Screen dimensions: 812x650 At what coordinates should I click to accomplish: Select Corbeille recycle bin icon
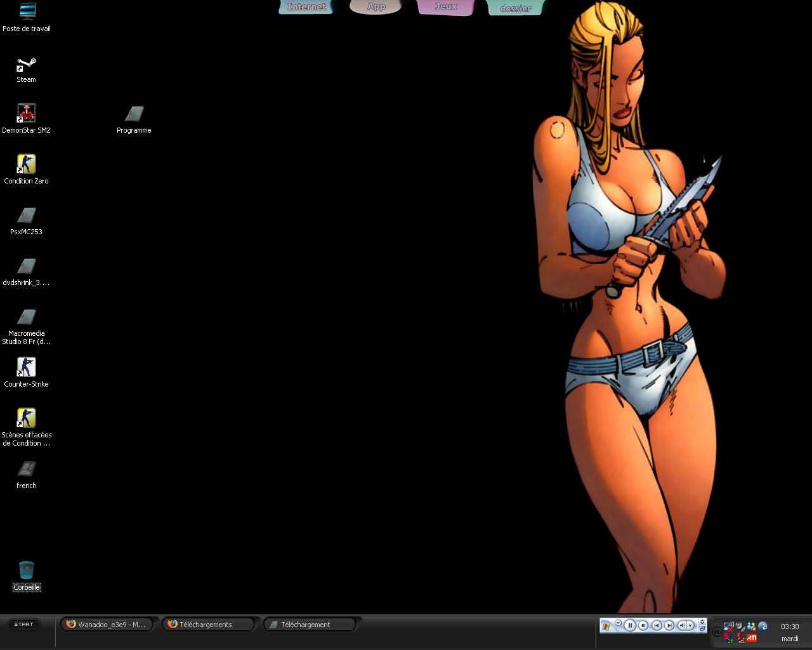coord(26,576)
